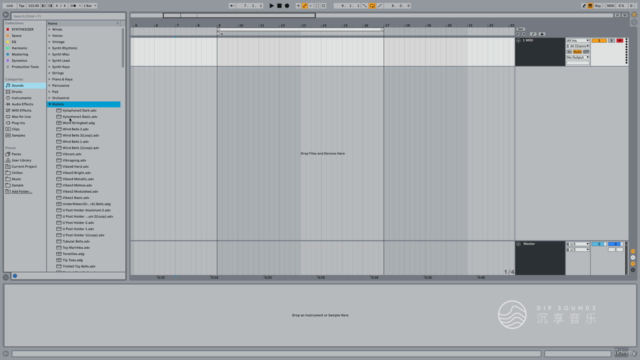Open the Mastering collection
The image size is (640, 360).
(20, 54)
